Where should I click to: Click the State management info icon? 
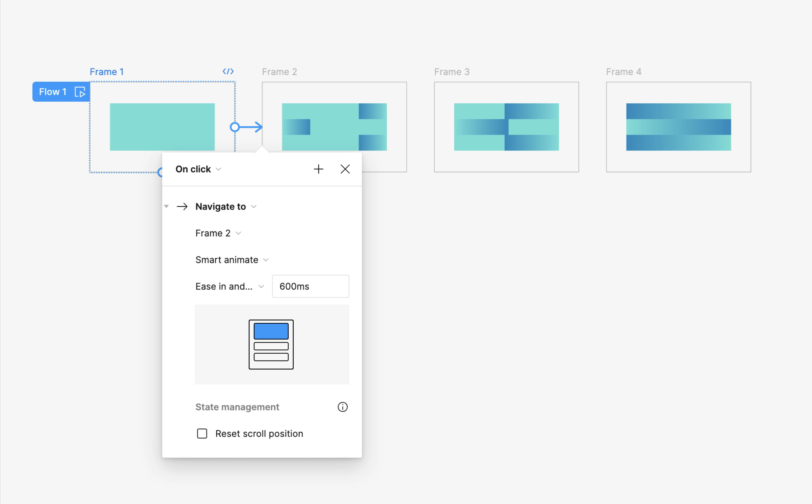point(342,407)
